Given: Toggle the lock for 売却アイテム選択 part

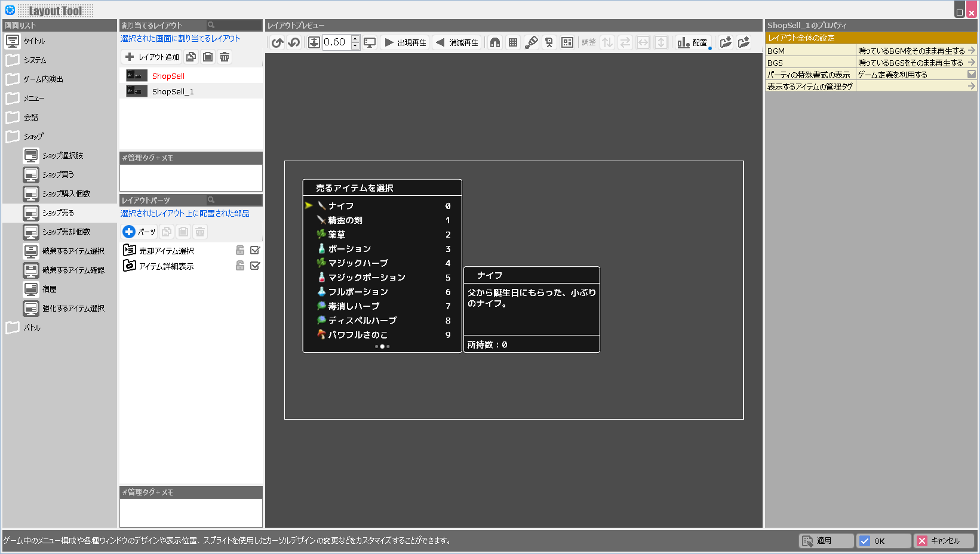Looking at the screenshot, I should coord(240,250).
